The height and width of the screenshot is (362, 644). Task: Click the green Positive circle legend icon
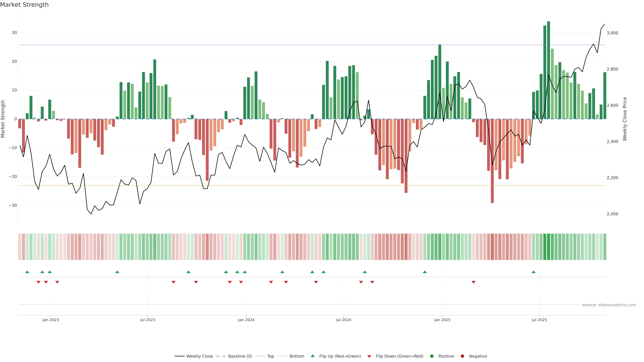tap(432, 356)
